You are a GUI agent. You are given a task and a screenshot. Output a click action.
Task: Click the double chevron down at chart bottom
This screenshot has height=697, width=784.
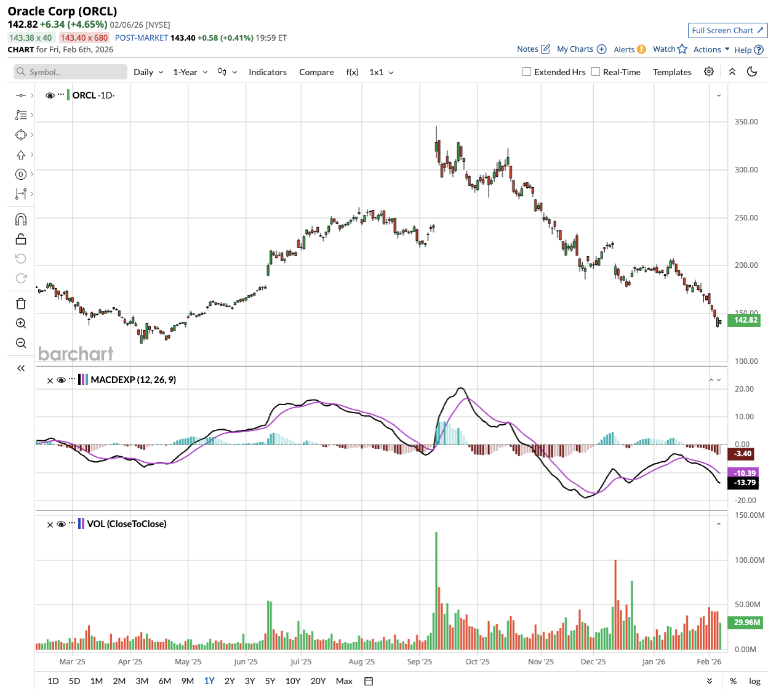tap(710, 681)
